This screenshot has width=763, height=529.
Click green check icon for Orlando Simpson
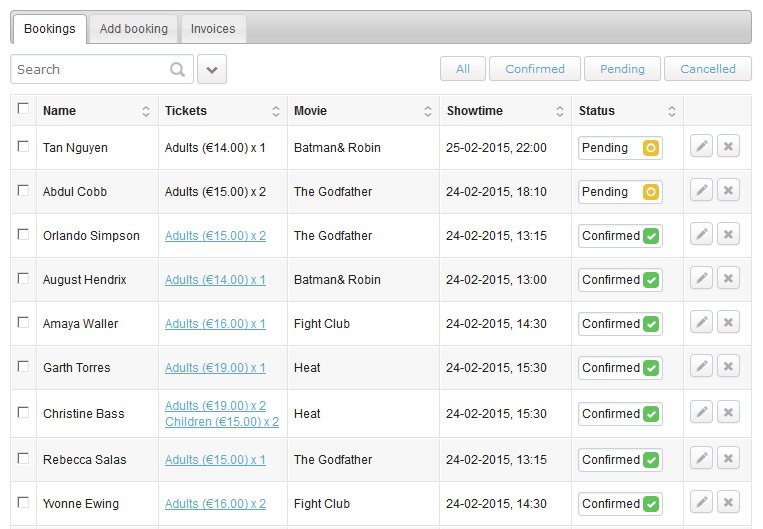click(651, 236)
